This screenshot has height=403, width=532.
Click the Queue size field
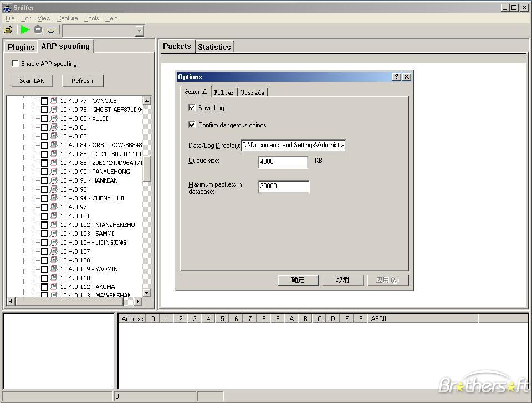pos(283,162)
